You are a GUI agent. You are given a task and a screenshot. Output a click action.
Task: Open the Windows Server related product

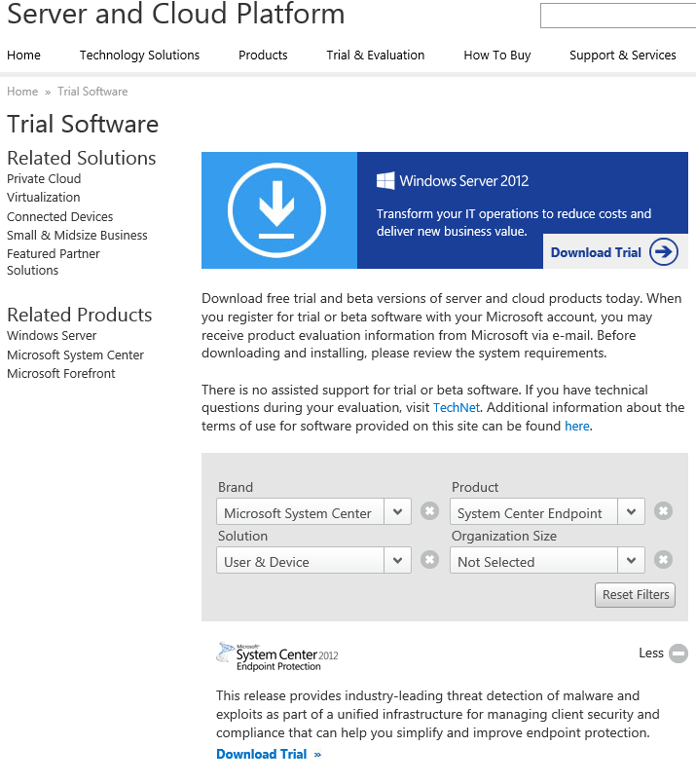point(52,335)
